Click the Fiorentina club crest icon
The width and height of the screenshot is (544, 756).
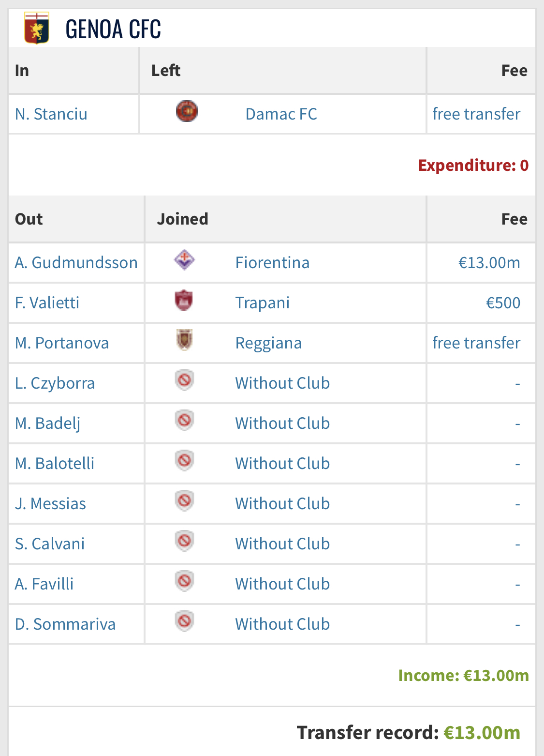[x=184, y=260]
